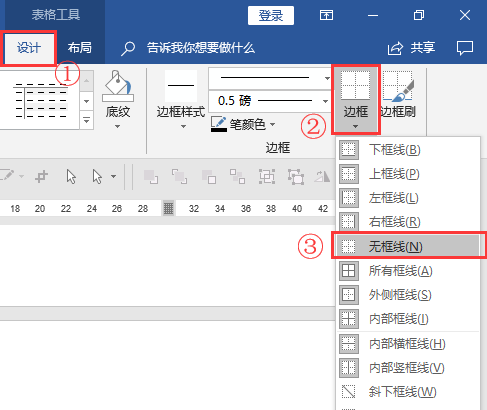487x410 pixels.
Task: Open the pointer tool dropdown arrow
Action: [x=114, y=176]
